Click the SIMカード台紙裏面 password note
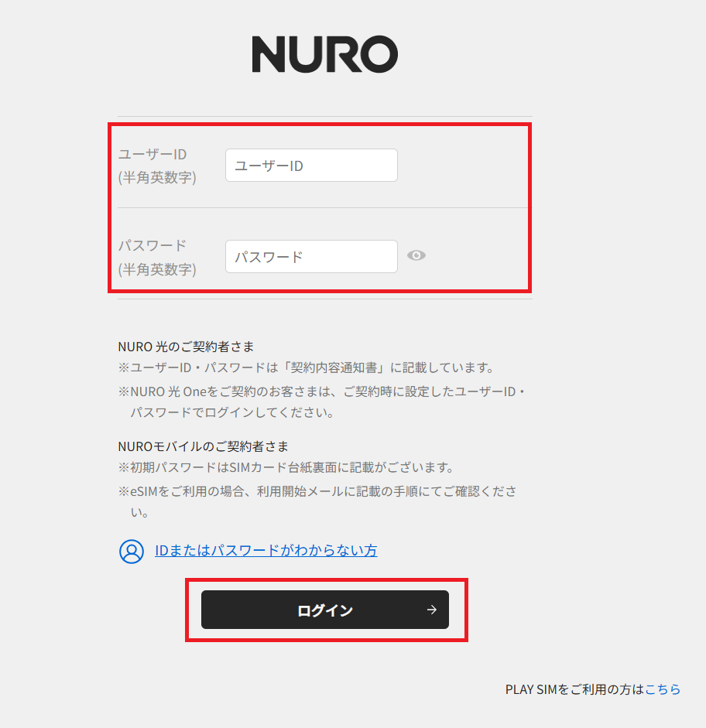 tap(286, 467)
